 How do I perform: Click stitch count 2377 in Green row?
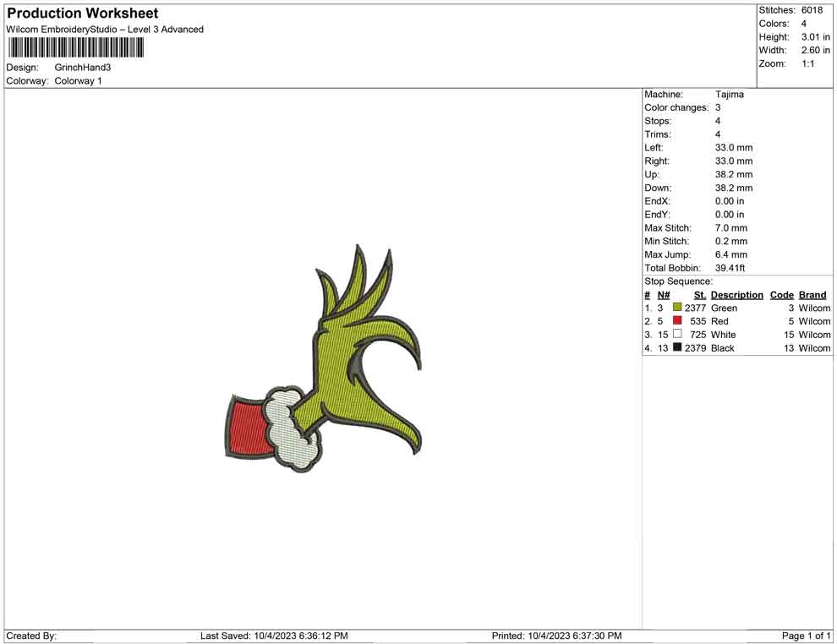(696, 308)
